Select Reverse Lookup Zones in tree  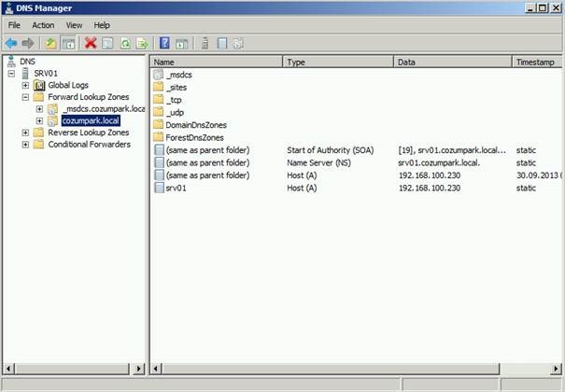(x=89, y=133)
